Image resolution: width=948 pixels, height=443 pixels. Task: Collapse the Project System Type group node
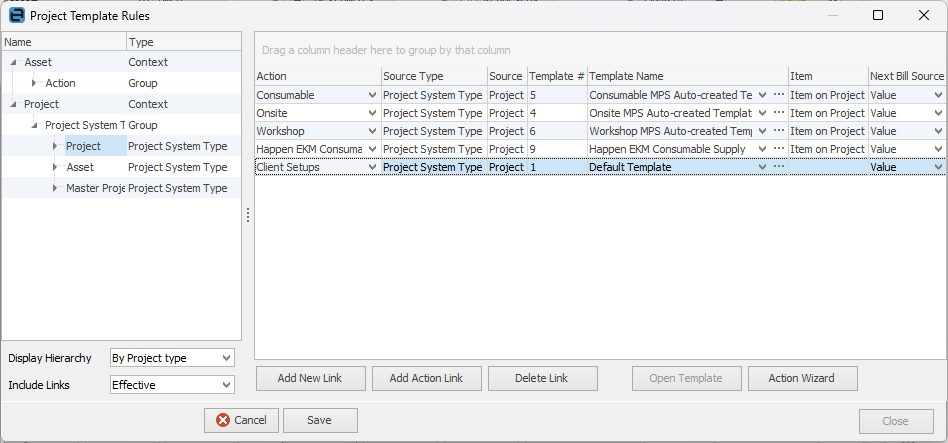click(36, 126)
